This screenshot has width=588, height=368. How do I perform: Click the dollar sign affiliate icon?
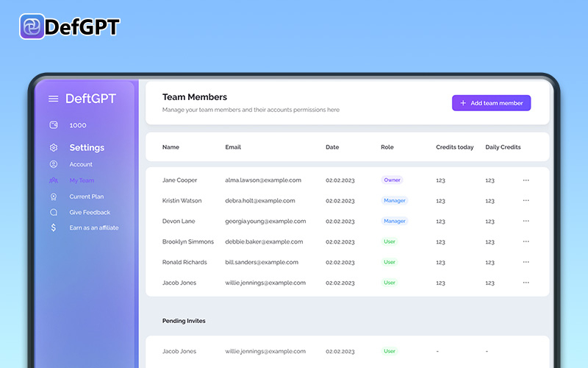(54, 227)
